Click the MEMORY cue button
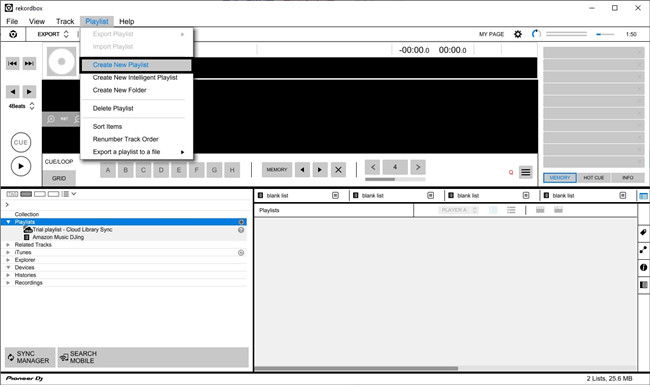The image size is (650, 385). click(x=277, y=170)
